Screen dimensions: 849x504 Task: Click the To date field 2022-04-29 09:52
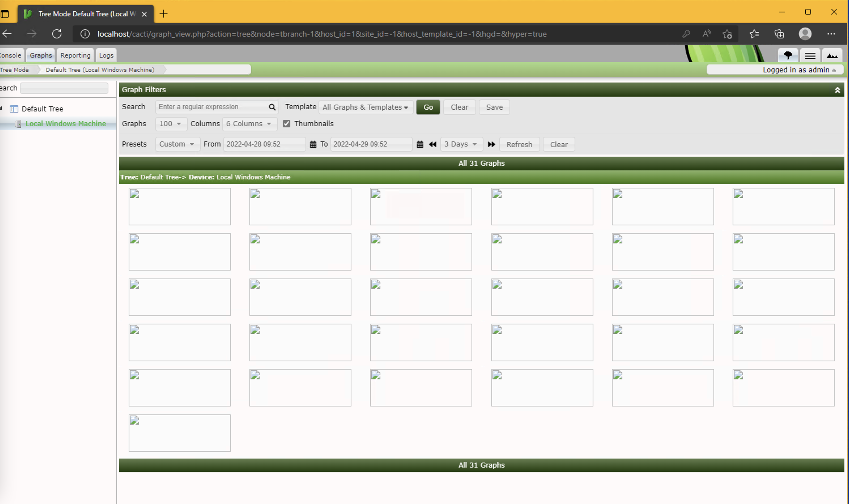coord(371,144)
